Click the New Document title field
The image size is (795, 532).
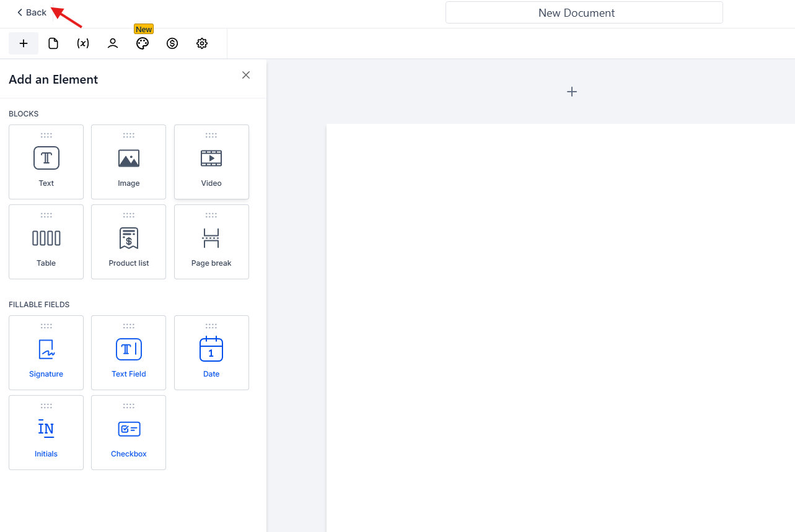(584, 12)
